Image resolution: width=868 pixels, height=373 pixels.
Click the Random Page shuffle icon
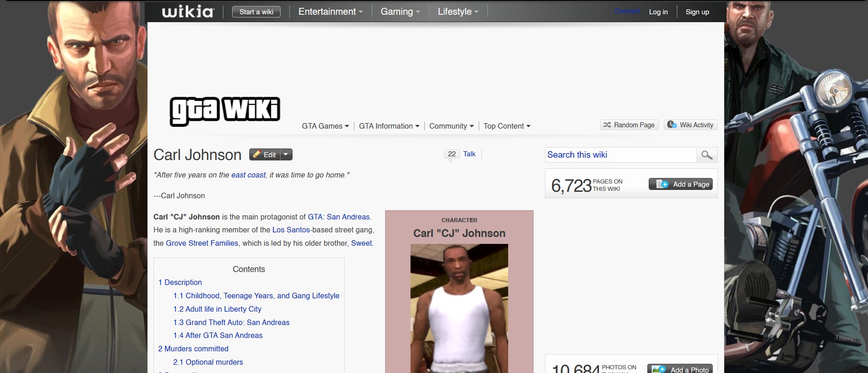[x=607, y=125]
